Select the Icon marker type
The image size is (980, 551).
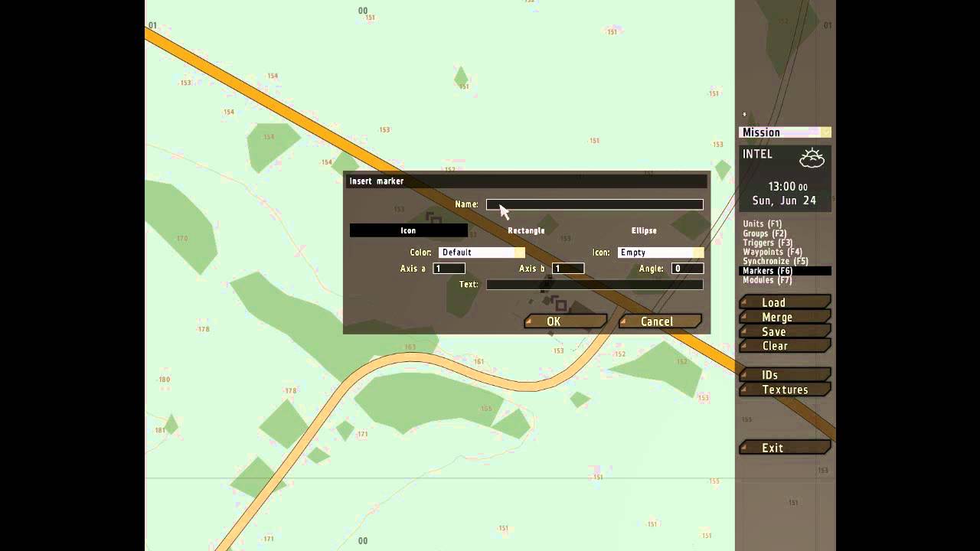(x=408, y=230)
